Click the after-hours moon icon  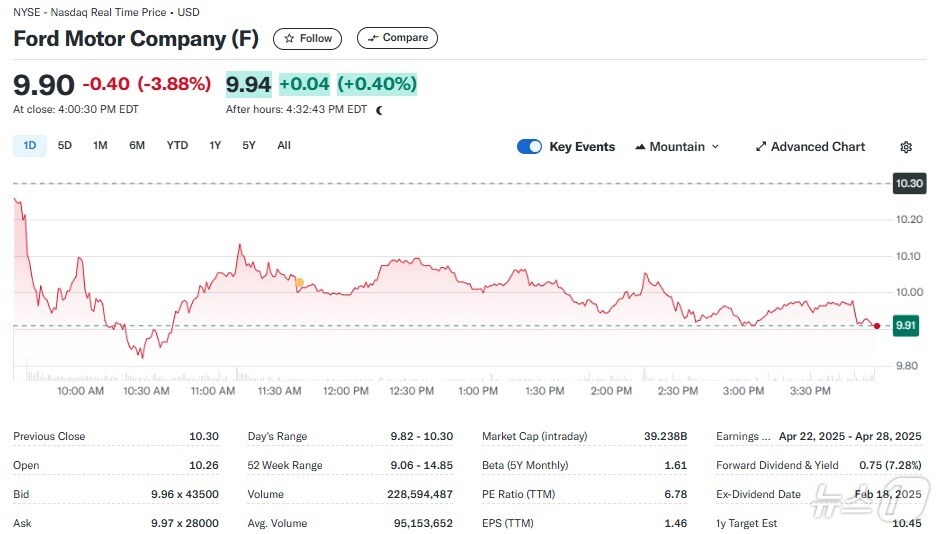tap(379, 110)
